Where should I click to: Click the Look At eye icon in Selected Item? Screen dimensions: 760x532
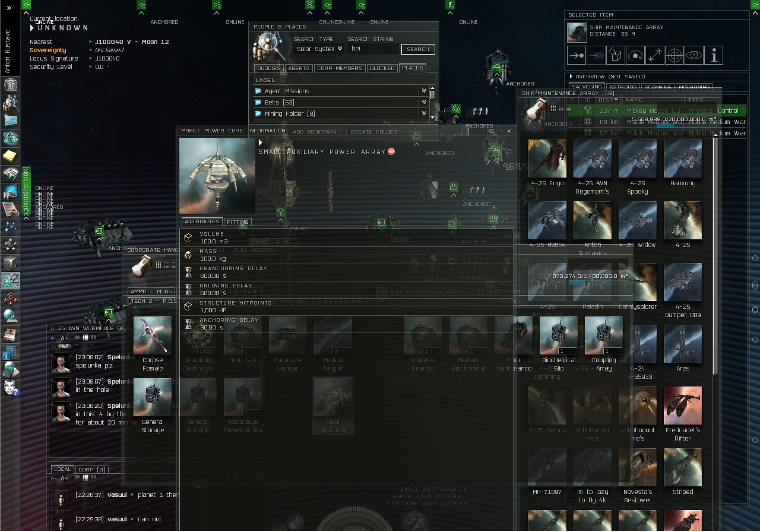click(x=694, y=55)
